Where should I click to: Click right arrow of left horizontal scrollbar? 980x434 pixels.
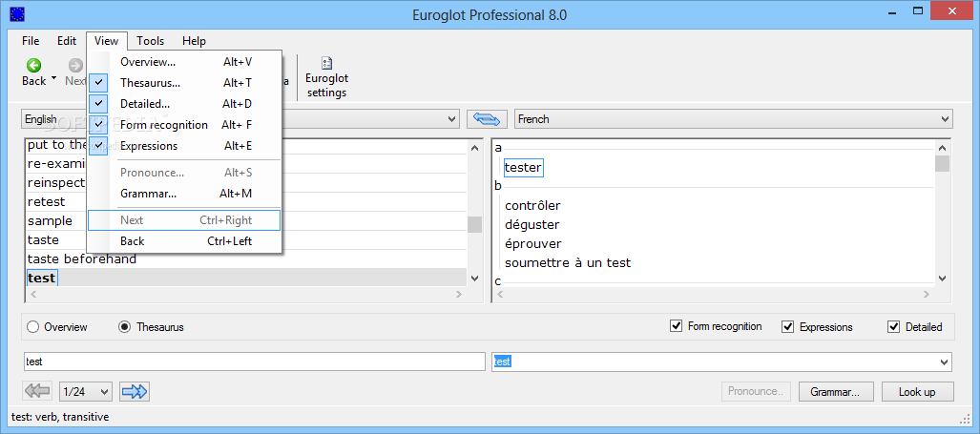click(x=458, y=294)
